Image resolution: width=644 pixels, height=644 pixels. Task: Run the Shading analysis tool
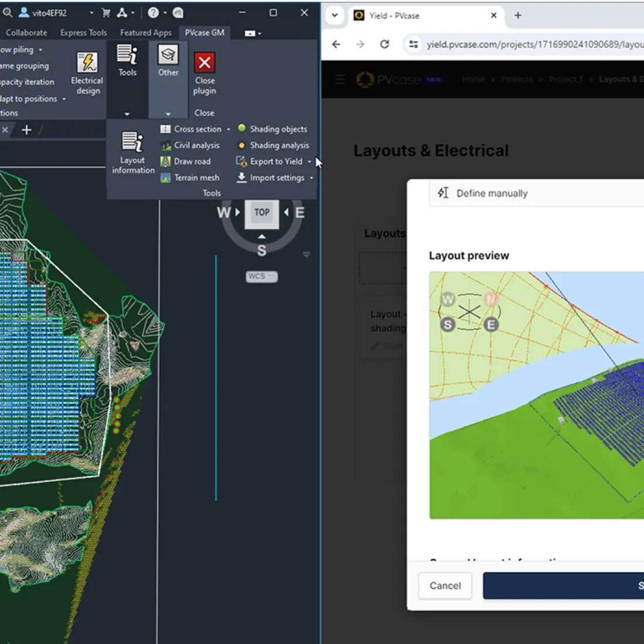pos(273,145)
